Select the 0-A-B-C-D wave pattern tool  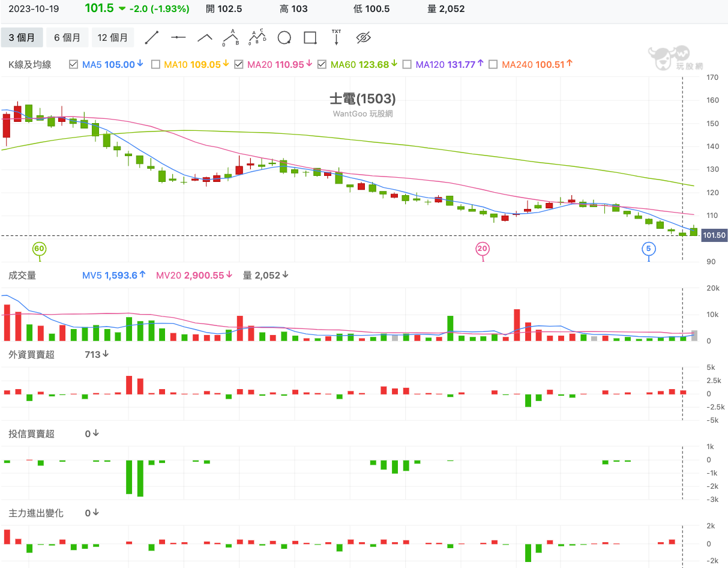click(257, 38)
